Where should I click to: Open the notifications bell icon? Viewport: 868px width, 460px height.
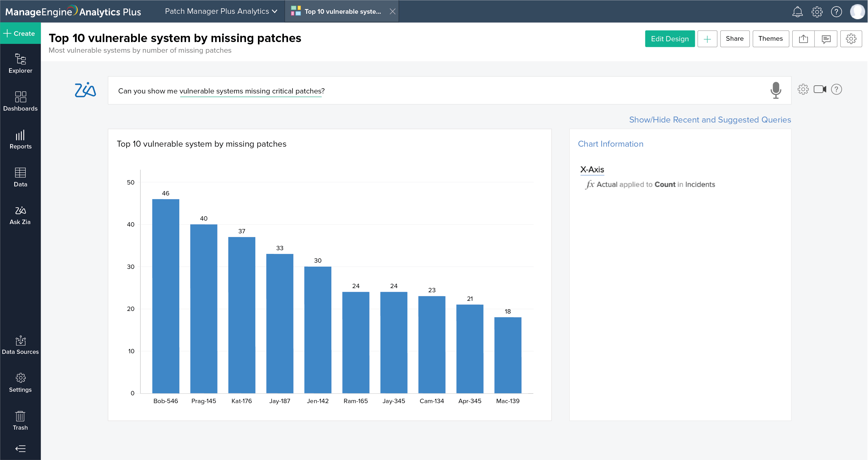pos(797,12)
